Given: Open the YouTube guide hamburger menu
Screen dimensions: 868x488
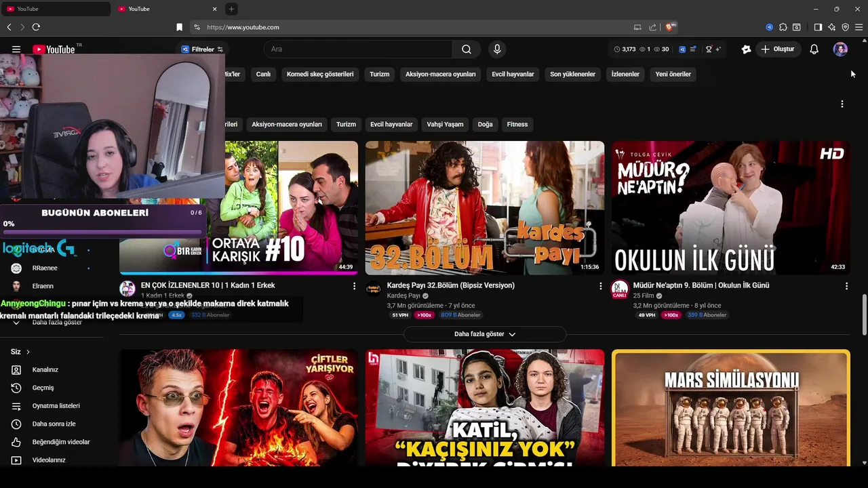Looking at the screenshot, I should pyautogui.click(x=16, y=49).
